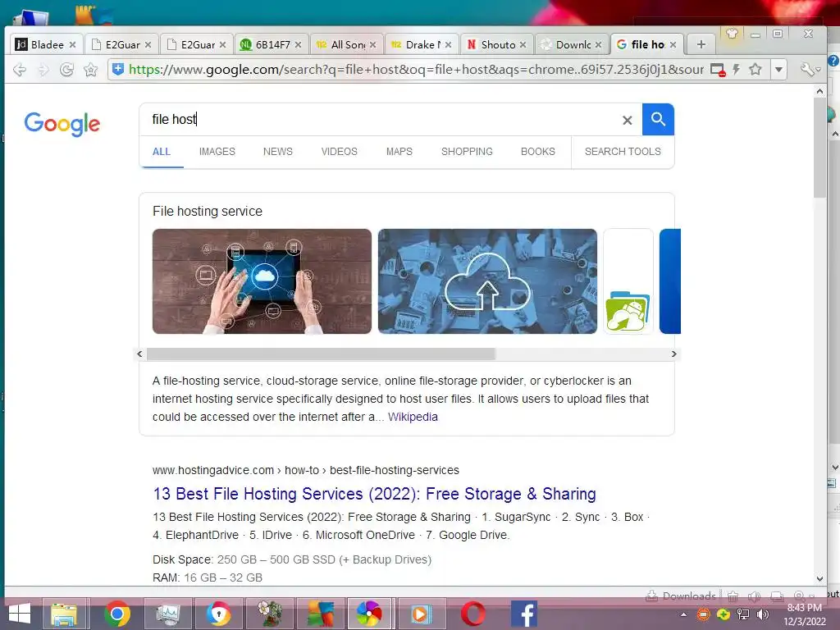Click the horizontal carousel scrollbar thumb

pyautogui.click(x=321, y=354)
